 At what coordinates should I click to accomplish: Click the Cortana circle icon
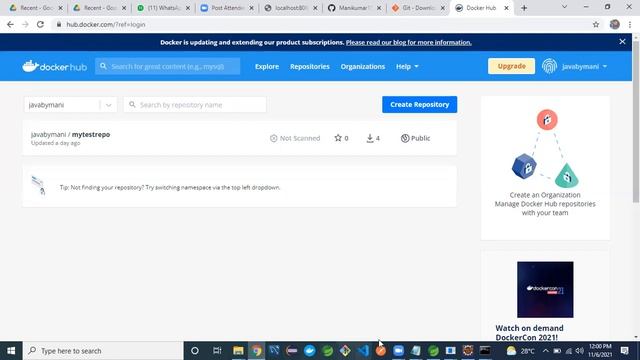coord(195,351)
